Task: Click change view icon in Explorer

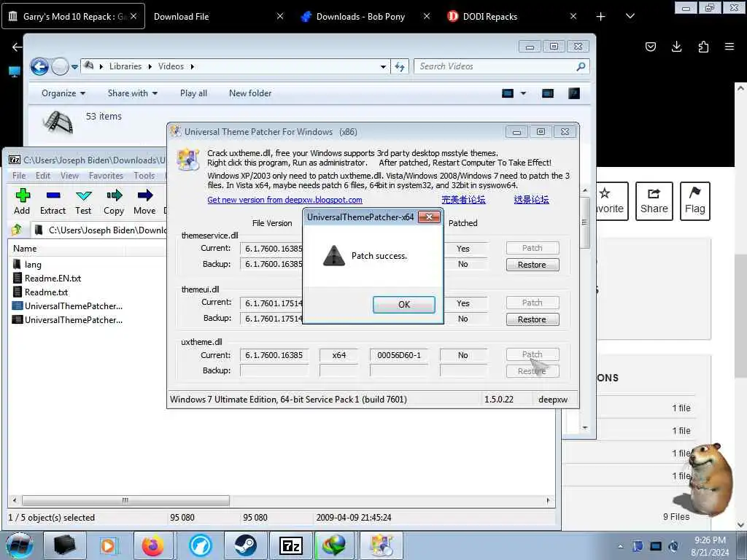Action: click(508, 93)
